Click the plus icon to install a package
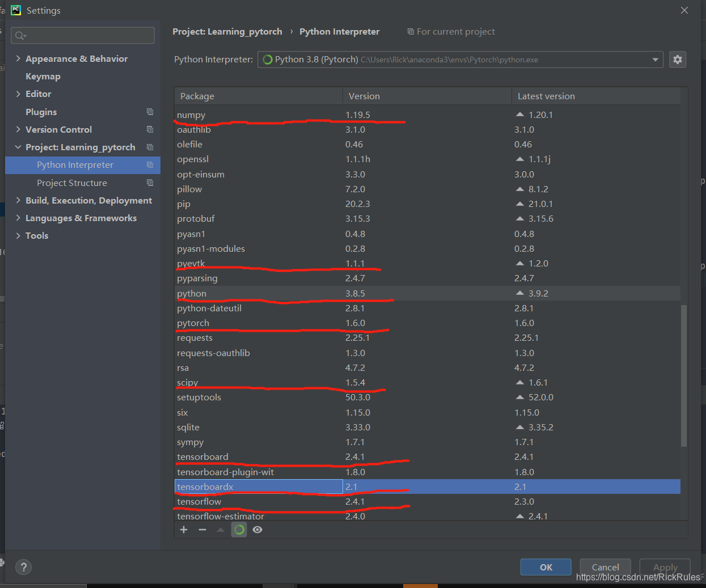Screen dimensions: 706x588 (184, 530)
